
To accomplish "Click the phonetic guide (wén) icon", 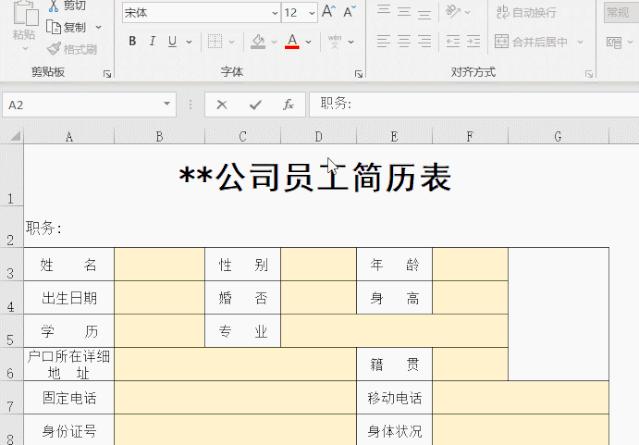I will [335, 41].
